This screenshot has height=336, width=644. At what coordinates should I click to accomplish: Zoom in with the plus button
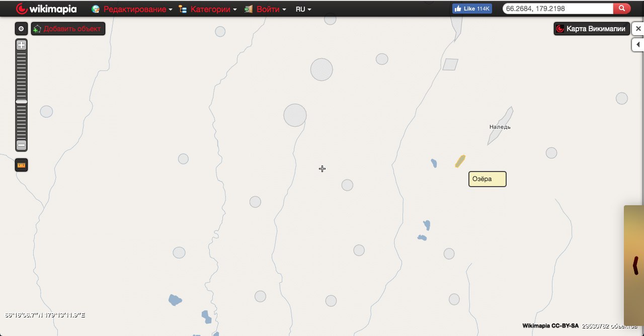[x=21, y=45]
